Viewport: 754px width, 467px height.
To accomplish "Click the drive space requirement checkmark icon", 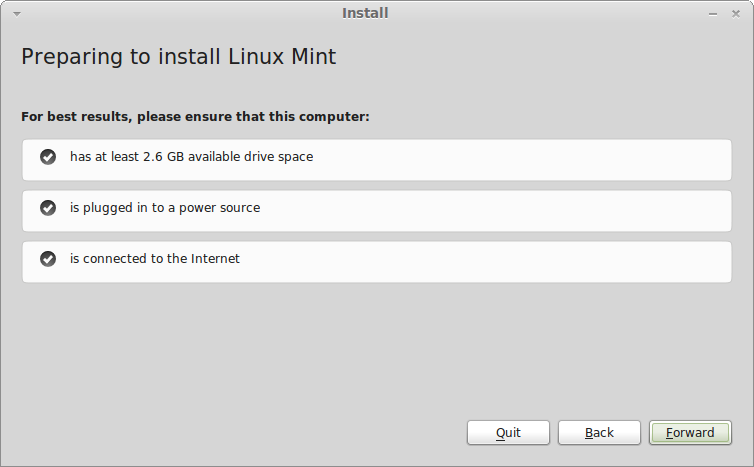I will 48,157.
